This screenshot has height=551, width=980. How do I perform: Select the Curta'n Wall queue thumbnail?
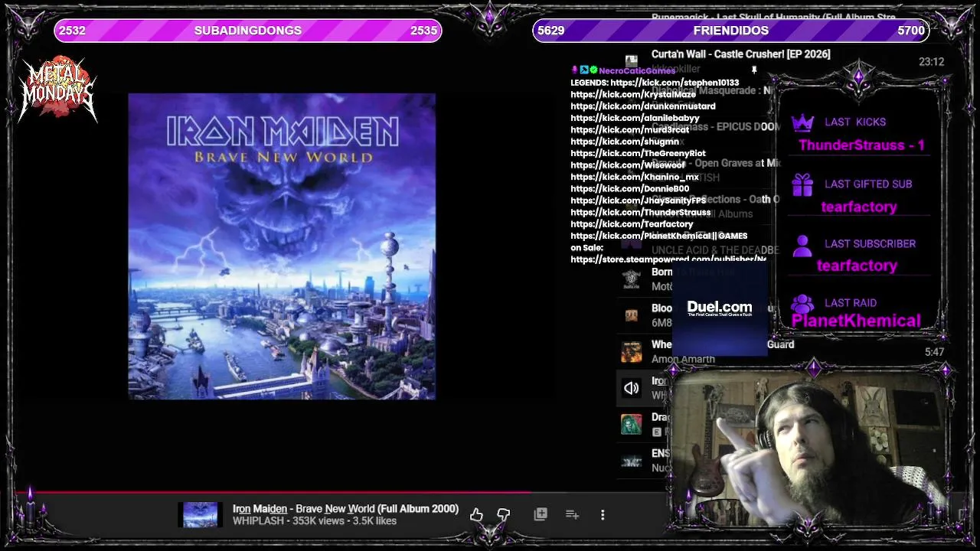[632, 60]
